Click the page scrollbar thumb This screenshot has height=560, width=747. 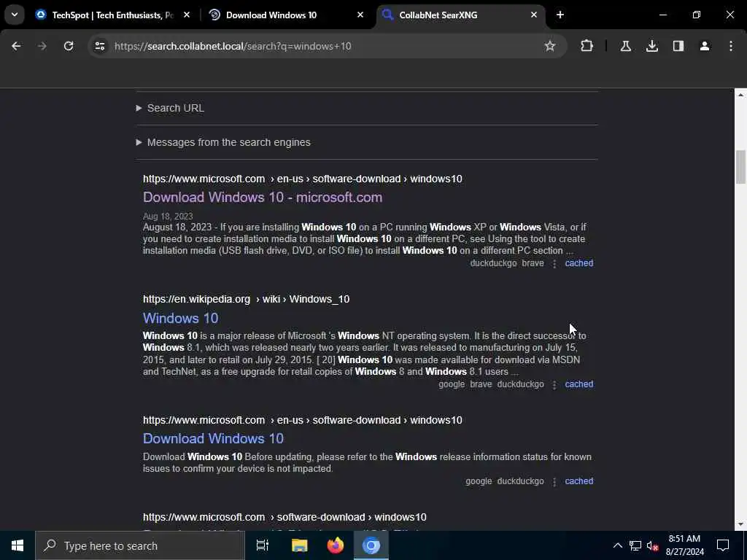pos(740,167)
